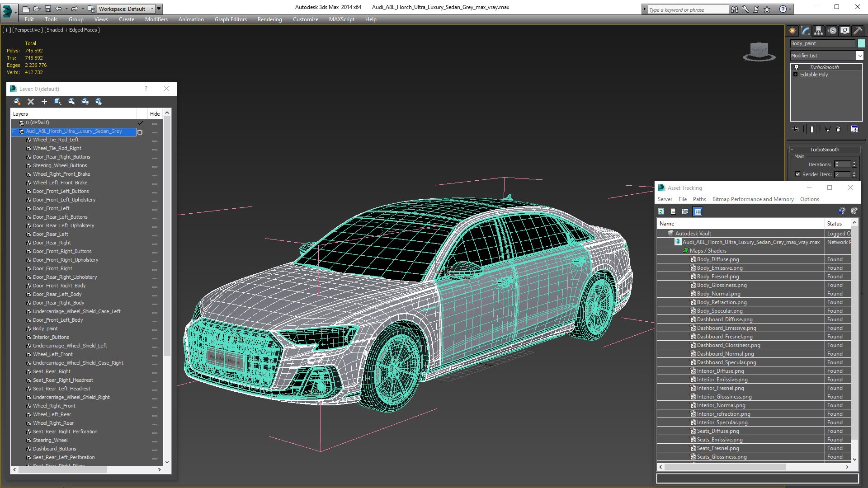Click the Redo arrow icon
Viewport: 868px width, 488px height.
coord(75,9)
